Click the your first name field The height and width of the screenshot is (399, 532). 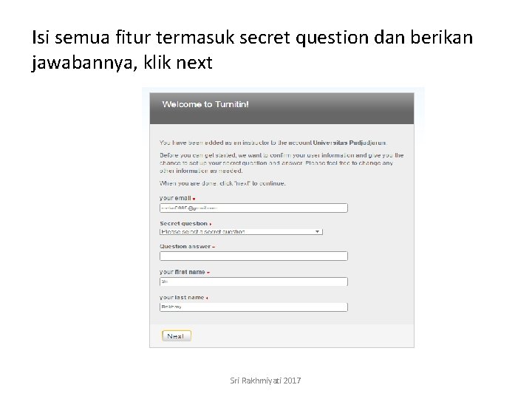pyautogui.click(x=253, y=282)
